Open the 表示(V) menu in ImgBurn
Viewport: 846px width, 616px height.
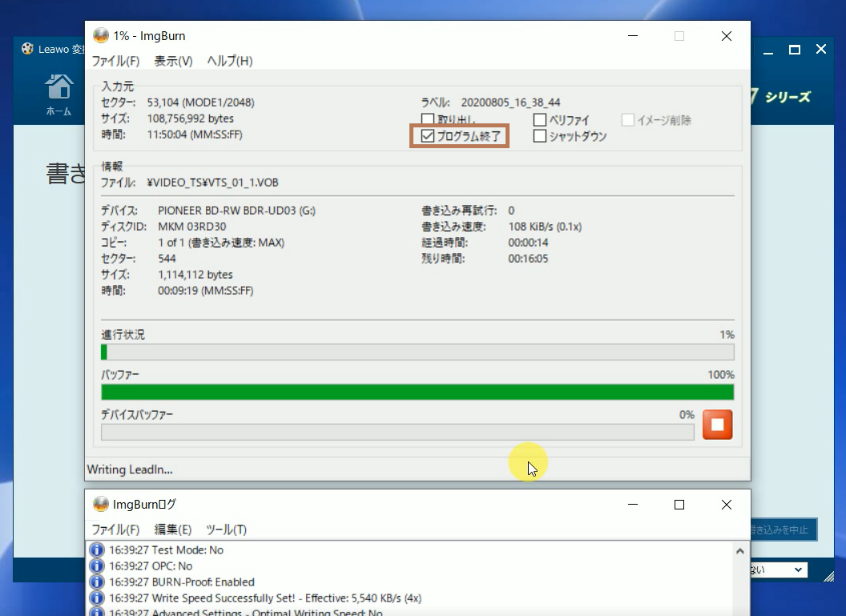click(x=173, y=61)
